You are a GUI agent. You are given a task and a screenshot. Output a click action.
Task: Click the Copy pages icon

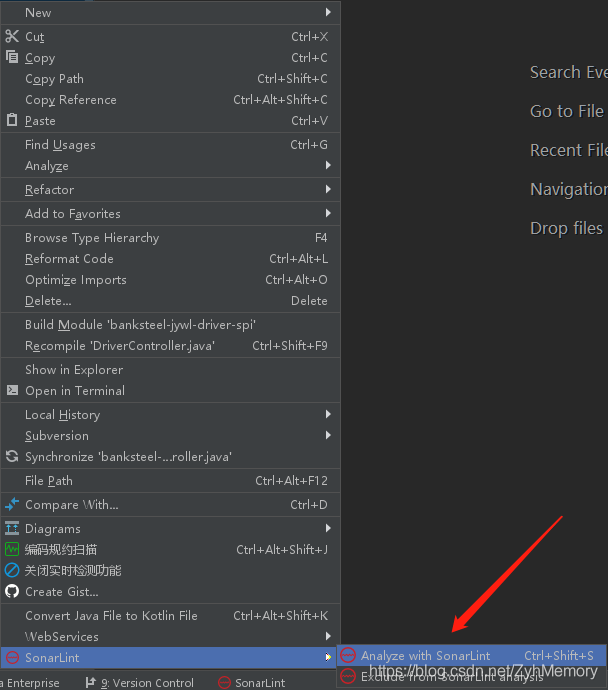(x=12, y=57)
